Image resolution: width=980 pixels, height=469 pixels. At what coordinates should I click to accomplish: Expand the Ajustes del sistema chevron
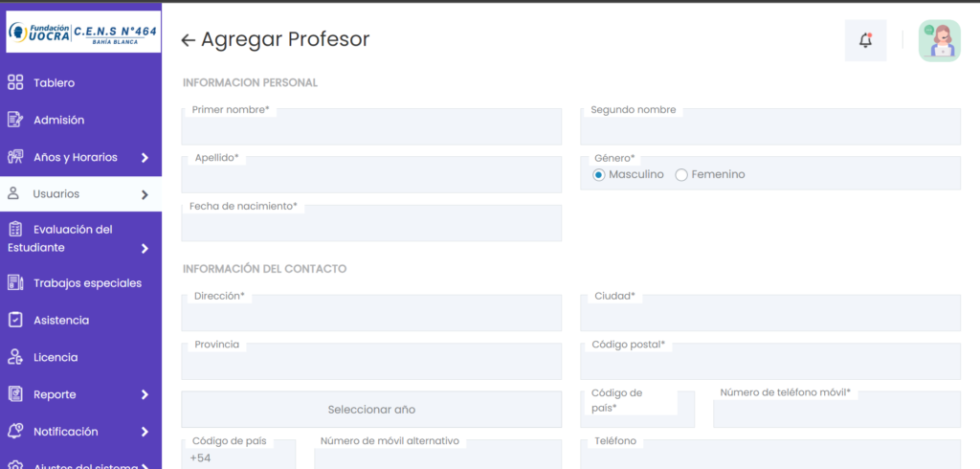145,466
